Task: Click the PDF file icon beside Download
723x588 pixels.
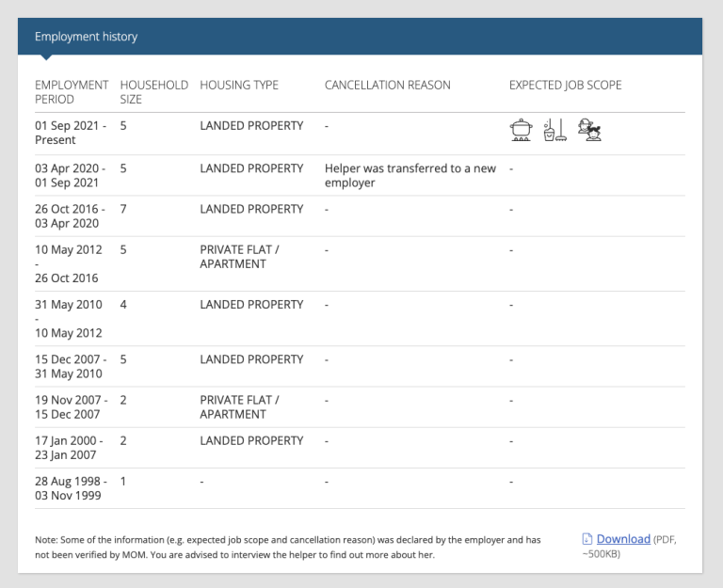Action: 587,539
